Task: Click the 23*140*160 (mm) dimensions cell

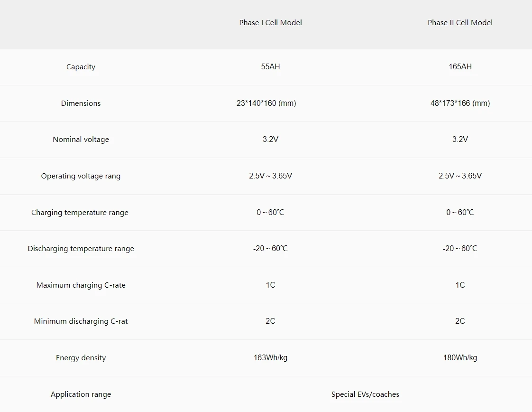Action: tap(266, 103)
